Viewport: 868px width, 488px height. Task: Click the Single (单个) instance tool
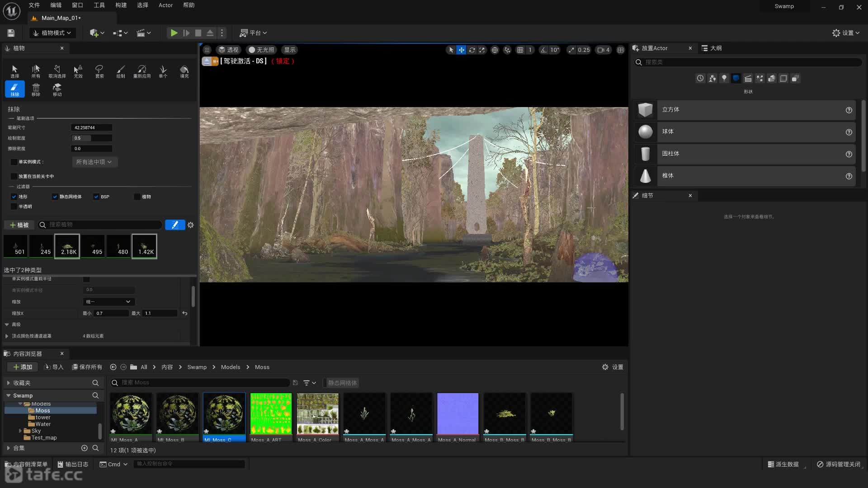point(163,71)
